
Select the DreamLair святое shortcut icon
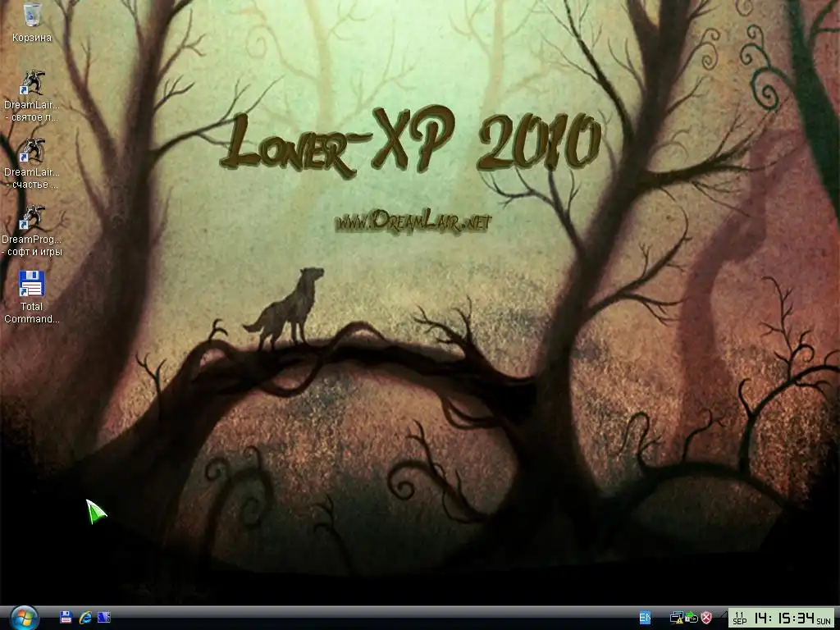click(x=32, y=96)
